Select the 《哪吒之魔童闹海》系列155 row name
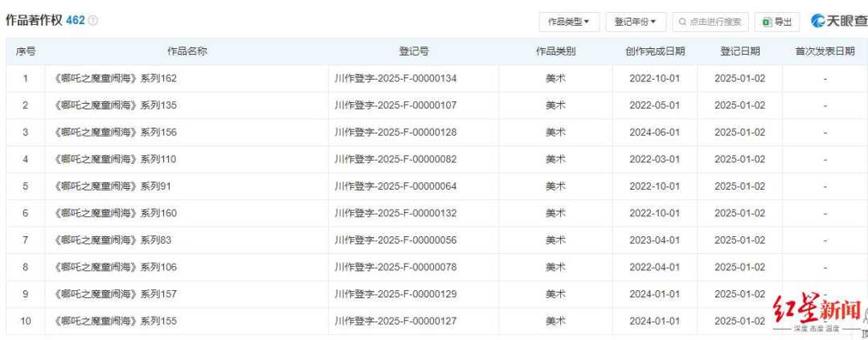This screenshot has width=868, height=340. [x=115, y=322]
